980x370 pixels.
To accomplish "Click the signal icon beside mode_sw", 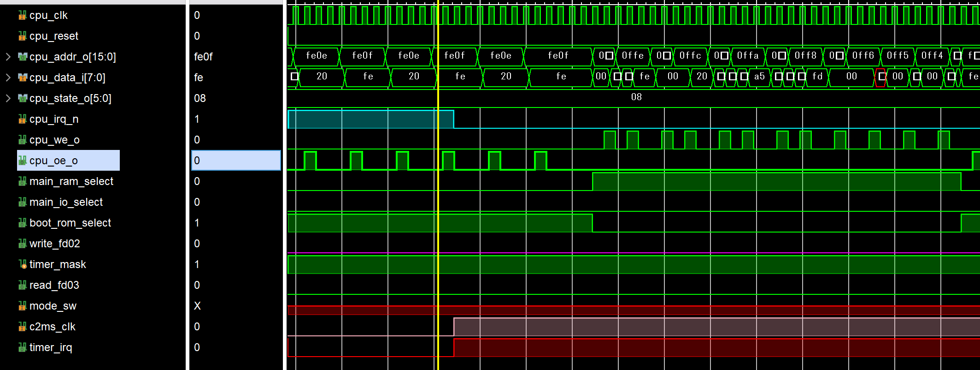I will tap(22, 306).
